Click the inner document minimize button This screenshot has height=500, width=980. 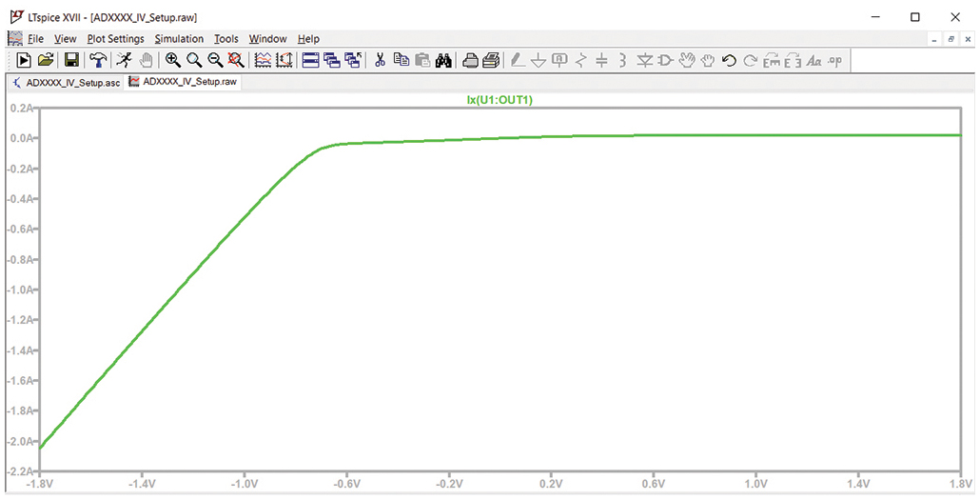934,39
